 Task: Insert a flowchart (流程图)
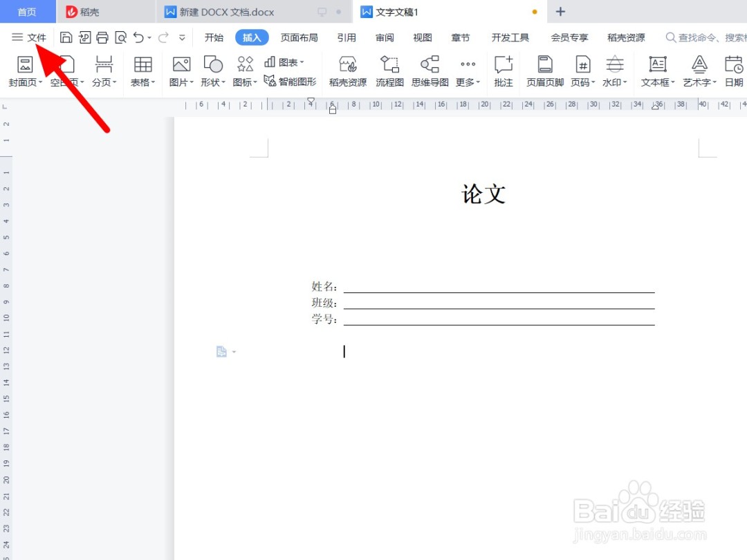click(389, 71)
